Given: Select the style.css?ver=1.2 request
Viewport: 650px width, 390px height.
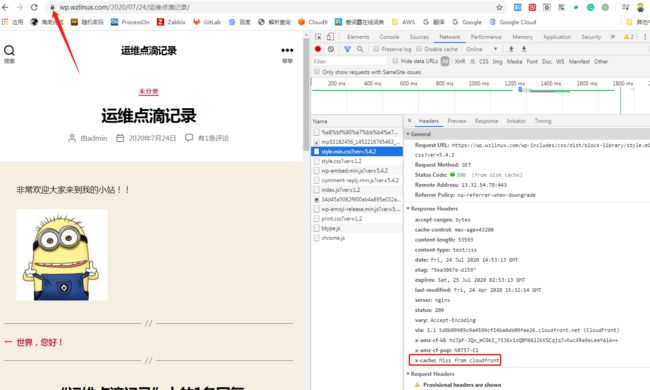Looking at the screenshot, I should (x=357, y=161).
